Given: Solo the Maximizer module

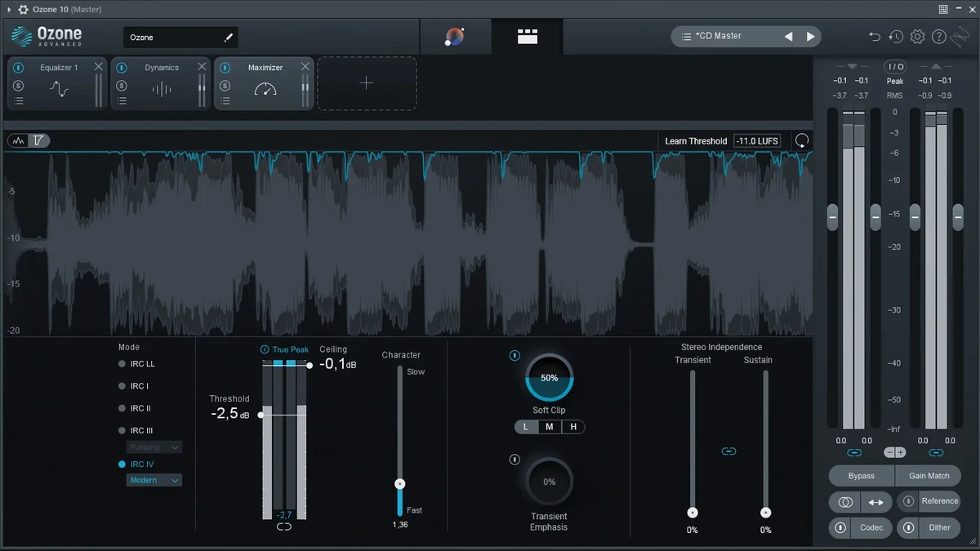Looking at the screenshot, I should coord(225,86).
